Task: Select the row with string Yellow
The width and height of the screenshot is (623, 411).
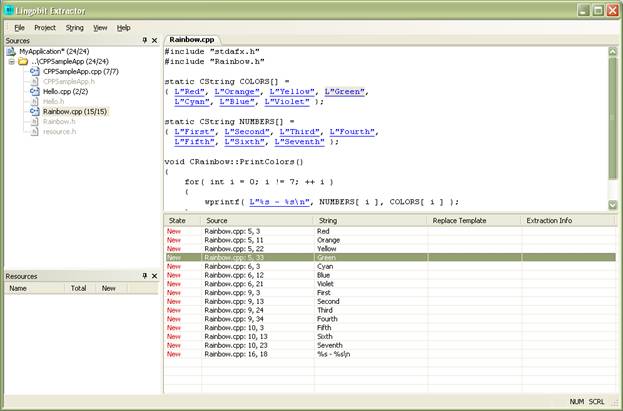Action: tap(390, 249)
